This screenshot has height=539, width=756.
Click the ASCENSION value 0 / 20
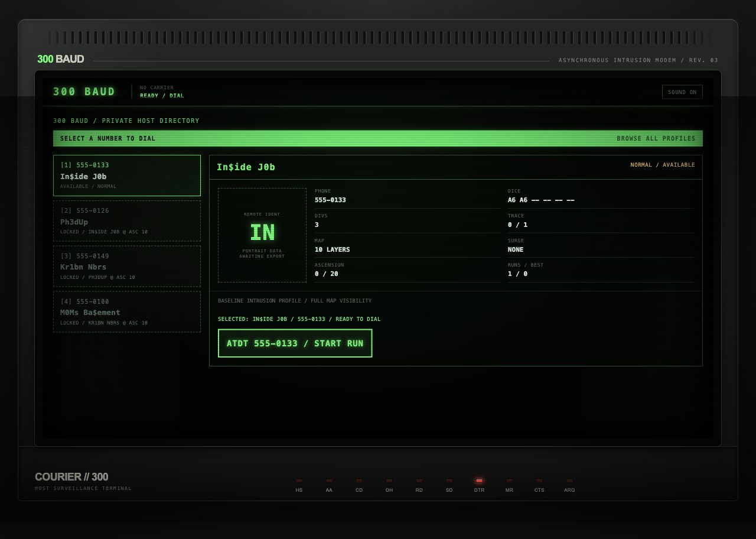327,274
